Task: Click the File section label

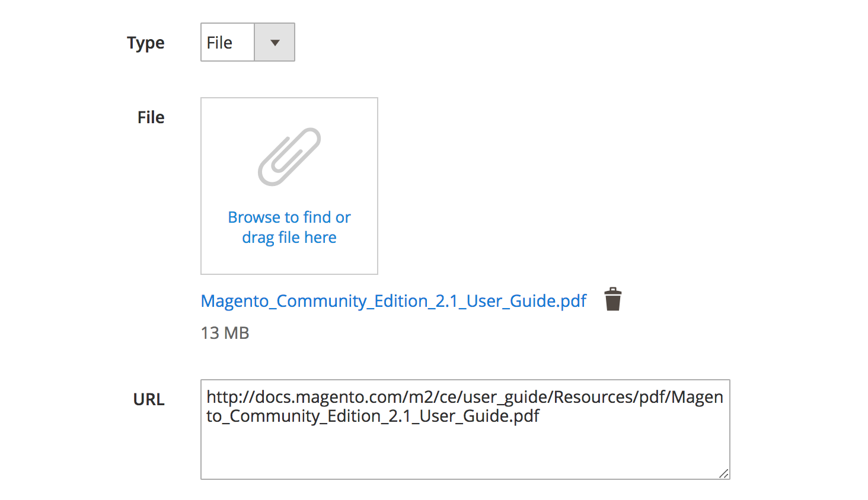Action: (x=151, y=117)
